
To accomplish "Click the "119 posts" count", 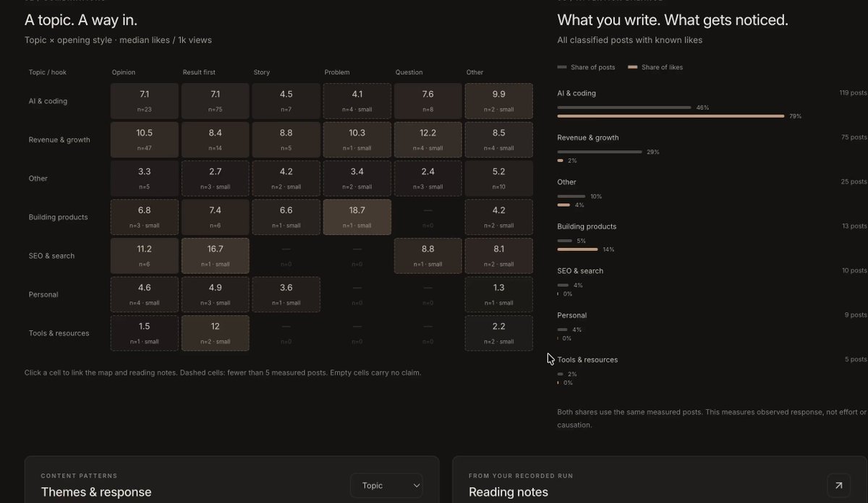I will [853, 93].
